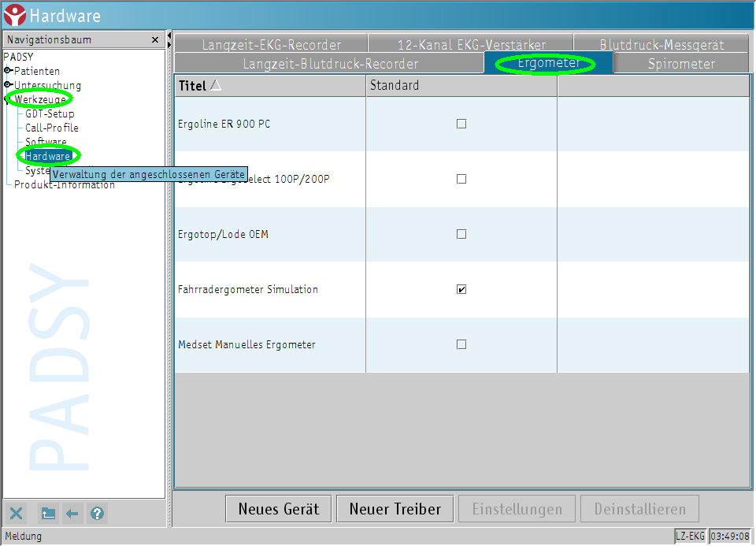756x546 pixels.
Task: Close the Navigationsbaum panel with its X
Action: click(155, 40)
